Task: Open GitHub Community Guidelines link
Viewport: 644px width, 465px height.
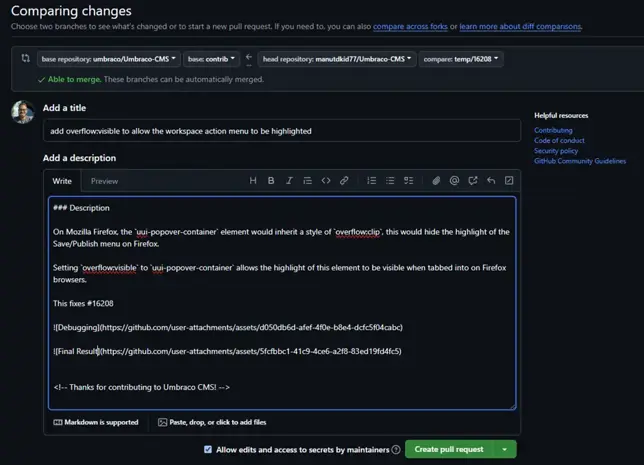Action: [580, 161]
